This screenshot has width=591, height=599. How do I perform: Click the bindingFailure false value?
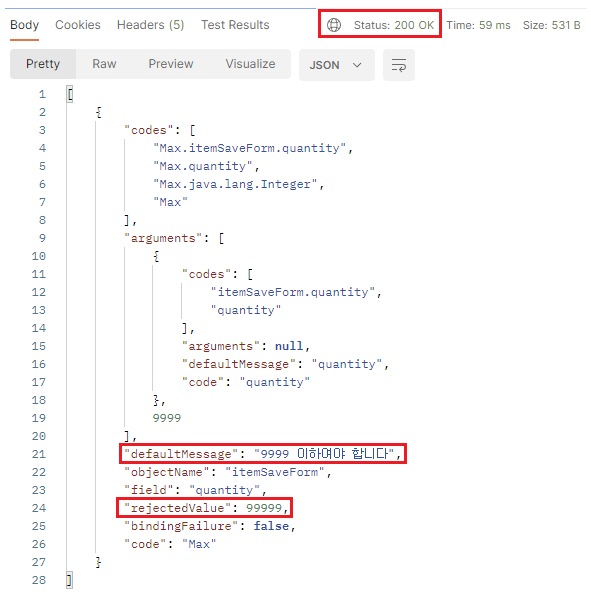[271, 526]
